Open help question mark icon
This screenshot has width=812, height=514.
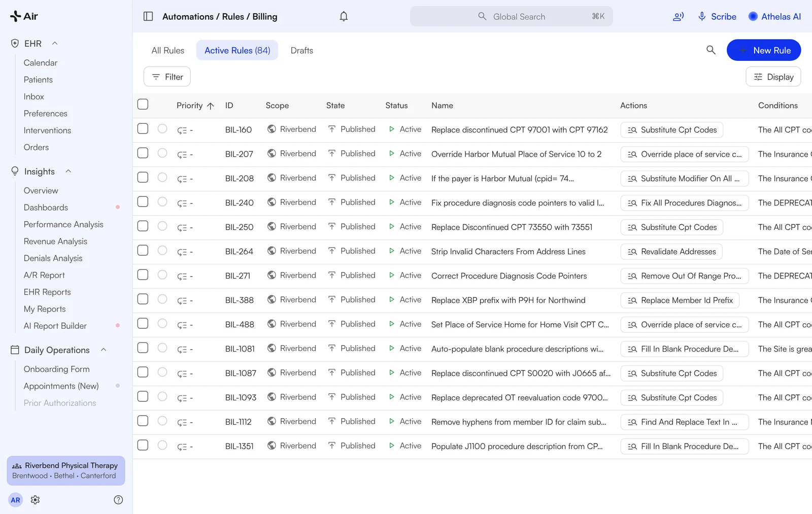coord(118,500)
